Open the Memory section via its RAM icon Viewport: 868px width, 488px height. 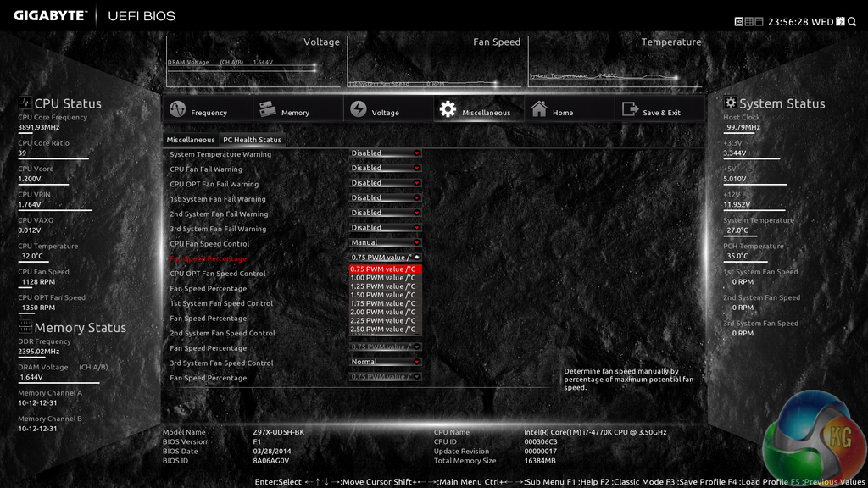268,109
